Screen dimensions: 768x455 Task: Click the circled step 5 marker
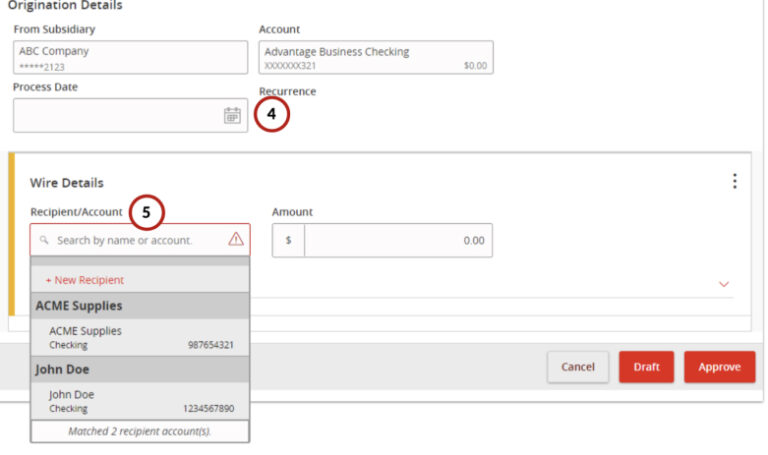146,212
